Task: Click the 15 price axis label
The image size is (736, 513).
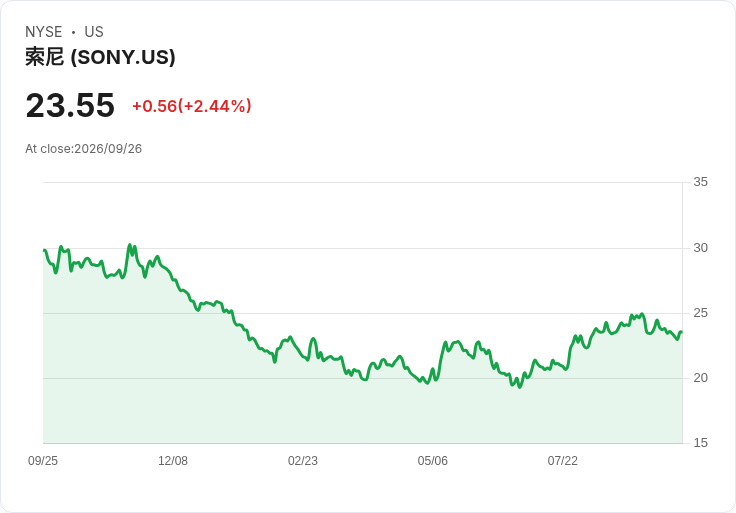Action: coord(700,443)
